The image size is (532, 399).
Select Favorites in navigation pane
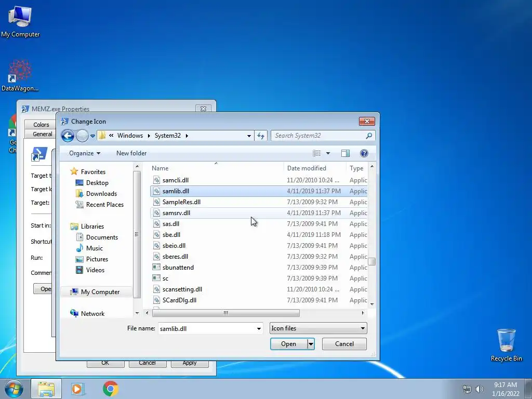coord(88,171)
